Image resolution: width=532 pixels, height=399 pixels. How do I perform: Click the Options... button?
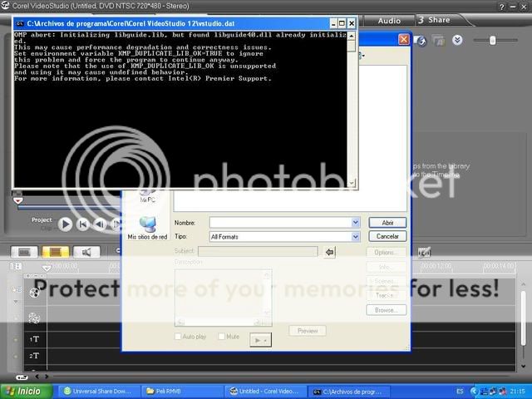click(x=386, y=253)
